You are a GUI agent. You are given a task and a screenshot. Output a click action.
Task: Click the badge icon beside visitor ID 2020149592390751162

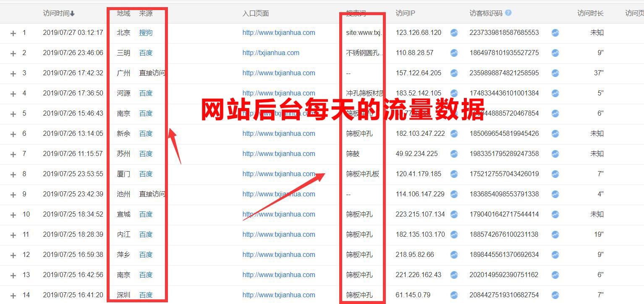click(x=555, y=275)
